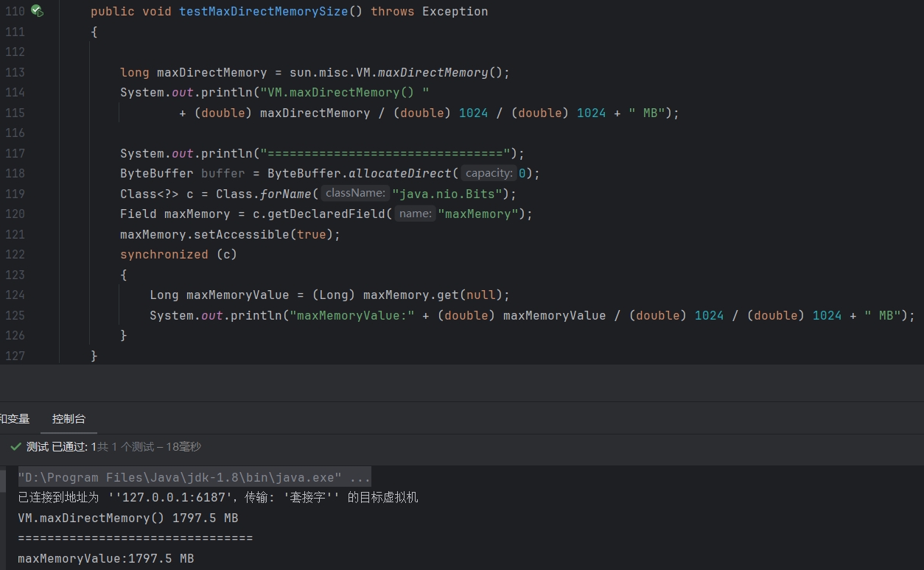Click the 测试 已通过 status text
The image size is (924, 570).
[61, 447]
